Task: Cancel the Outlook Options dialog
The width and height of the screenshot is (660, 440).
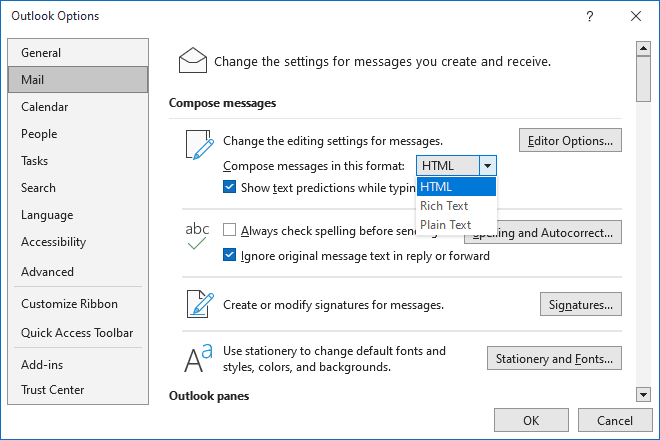Action: 615,420
